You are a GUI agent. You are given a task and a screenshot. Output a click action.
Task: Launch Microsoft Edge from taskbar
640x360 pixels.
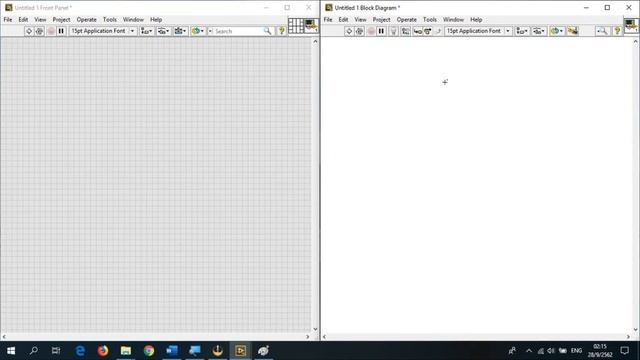coord(80,351)
